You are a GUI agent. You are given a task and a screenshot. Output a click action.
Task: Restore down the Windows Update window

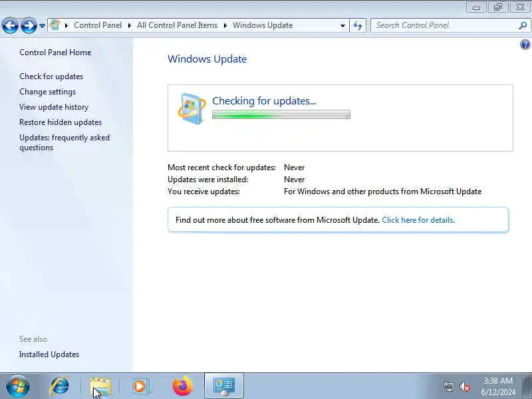[x=497, y=7]
